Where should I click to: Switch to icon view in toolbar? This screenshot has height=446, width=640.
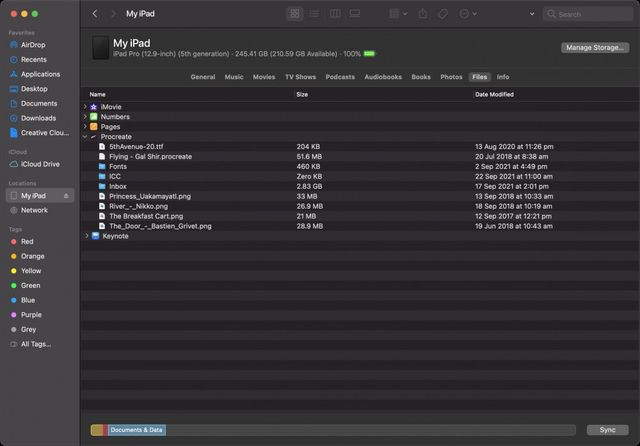click(294, 14)
